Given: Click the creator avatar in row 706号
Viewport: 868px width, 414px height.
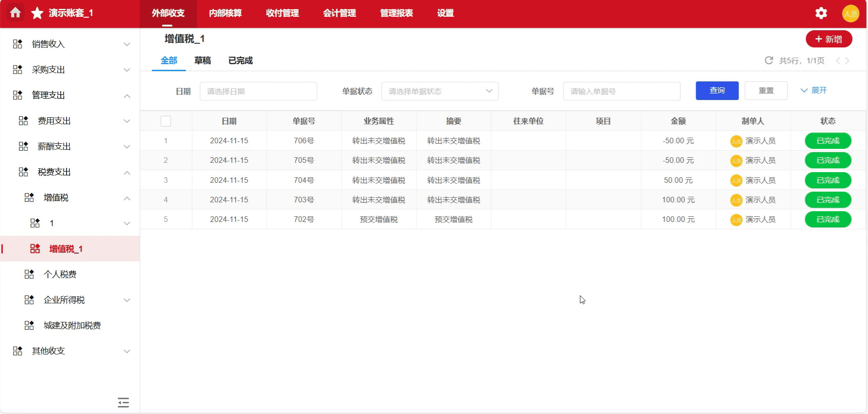Looking at the screenshot, I should pyautogui.click(x=736, y=141).
